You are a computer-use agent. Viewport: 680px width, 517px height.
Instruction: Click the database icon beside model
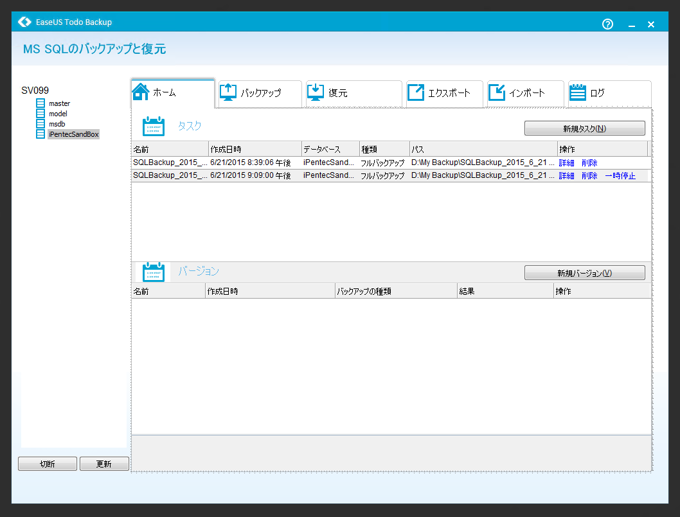pos(40,113)
